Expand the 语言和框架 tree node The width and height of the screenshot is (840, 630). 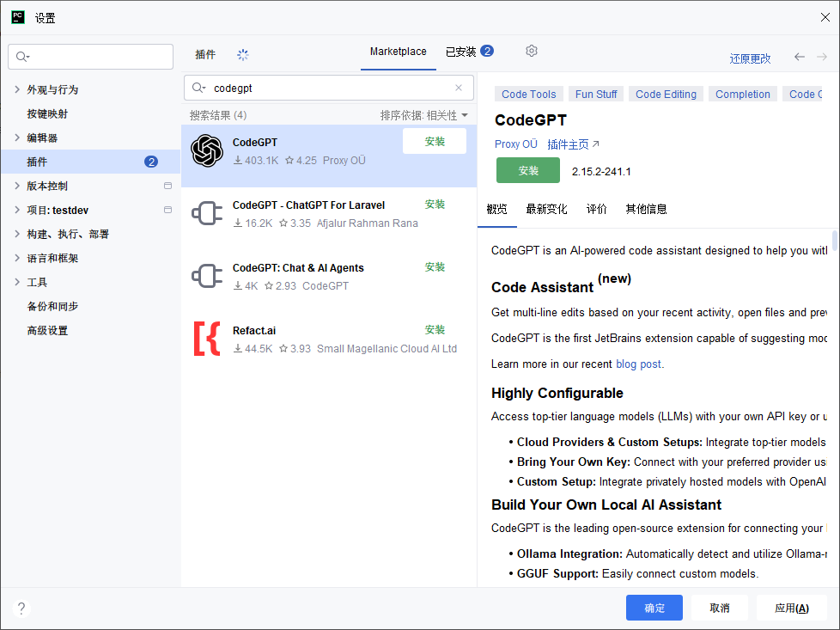[17, 258]
